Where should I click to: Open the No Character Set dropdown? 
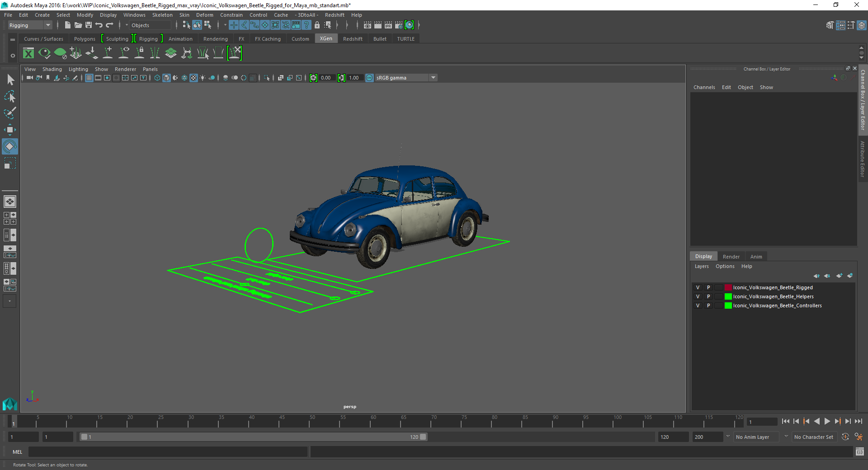815,437
